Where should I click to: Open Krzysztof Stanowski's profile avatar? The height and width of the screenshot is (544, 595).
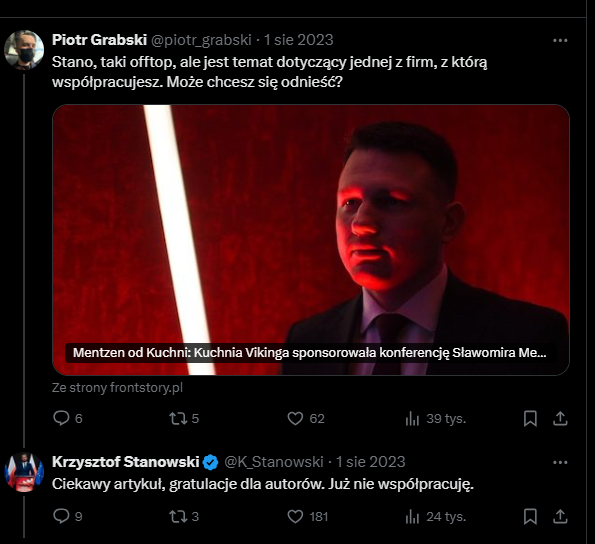click(x=24, y=472)
